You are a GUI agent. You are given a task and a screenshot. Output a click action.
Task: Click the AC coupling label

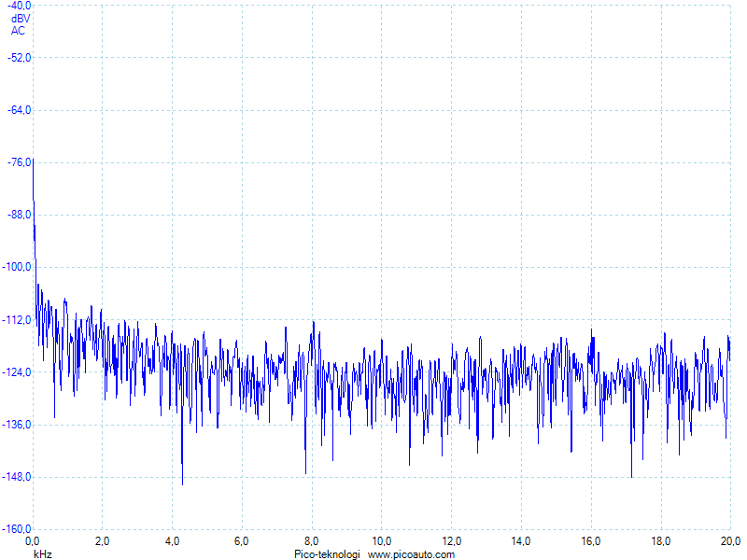tap(18, 31)
